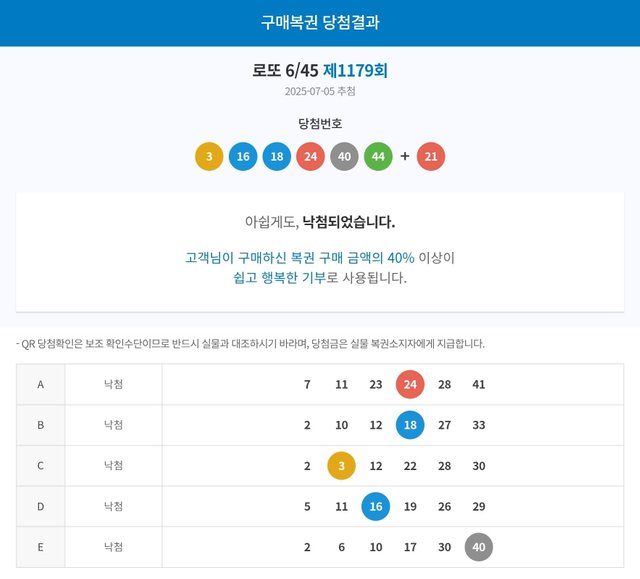Click number 12 in row C
This screenshot has width=640, height=579.
[376, 466]
